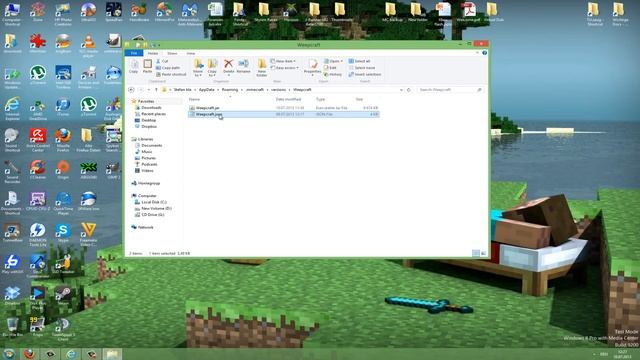The image size is (640, 360).
Task: Click the Mozilla Firefox desktop shortcut
Action: point(63,140)
